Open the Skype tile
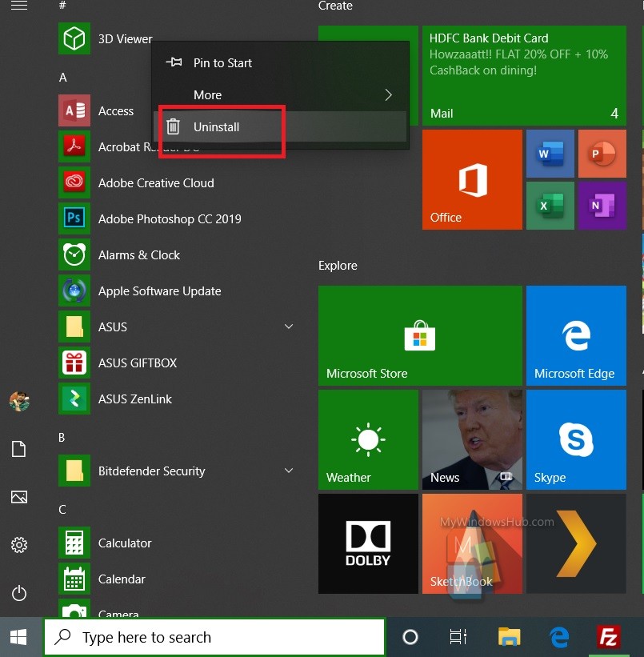Viewport: 644px width, 657px height. point(576,439)
